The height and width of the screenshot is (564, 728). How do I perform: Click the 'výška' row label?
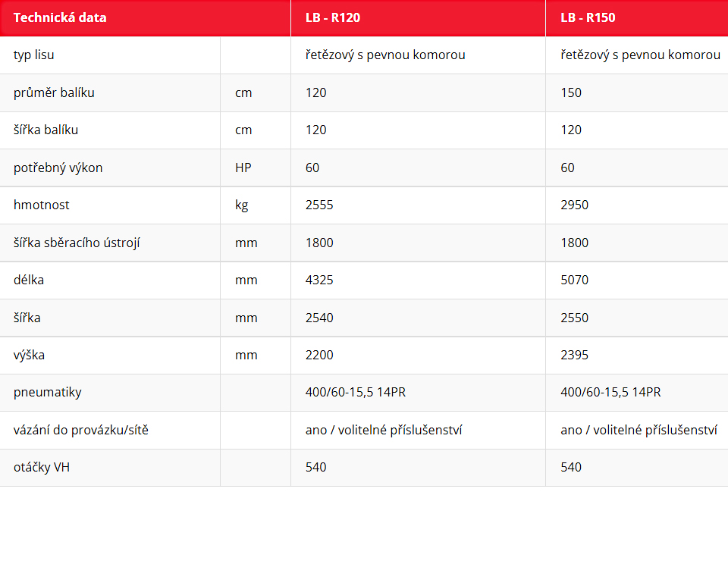tap(30, 355)
